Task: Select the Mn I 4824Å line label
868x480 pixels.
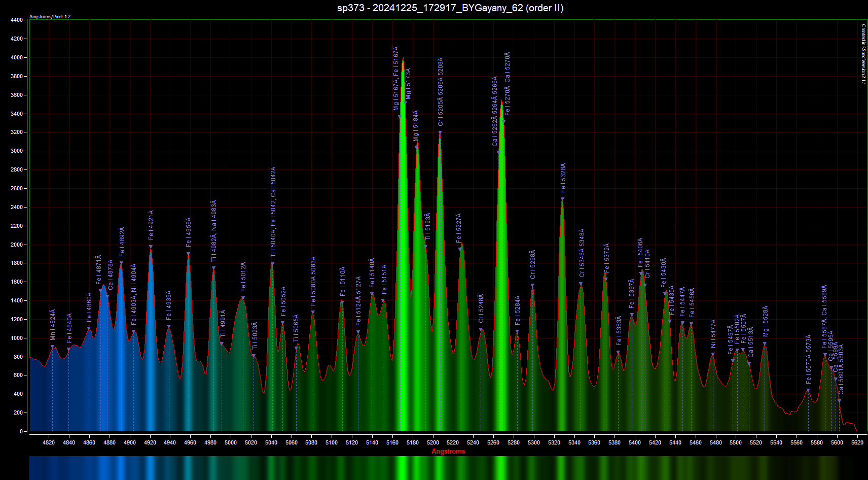Action: 52,325
